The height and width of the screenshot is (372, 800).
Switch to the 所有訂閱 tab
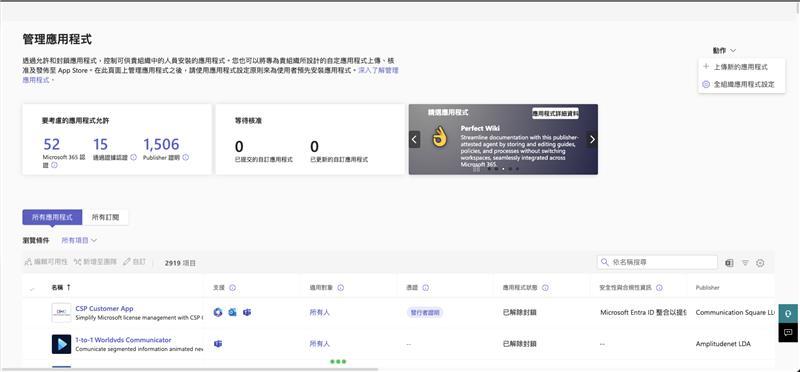coord(105,217)
